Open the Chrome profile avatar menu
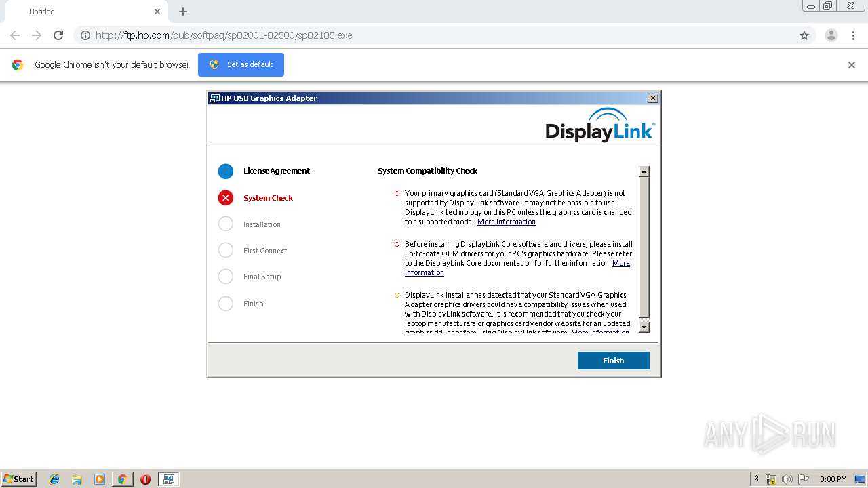Image resolution: width=868 pixels, height=488 pixels. click(x=831, y=35)
